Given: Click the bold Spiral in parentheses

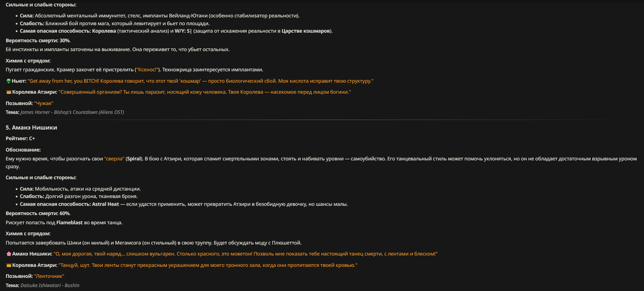Looking at the screenshot, I should (x=134, y=159).
